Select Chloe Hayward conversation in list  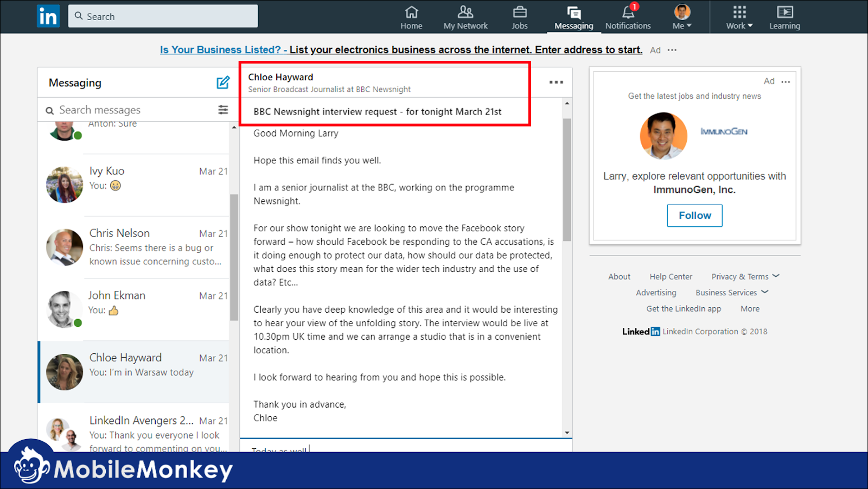tap(133, 372)
